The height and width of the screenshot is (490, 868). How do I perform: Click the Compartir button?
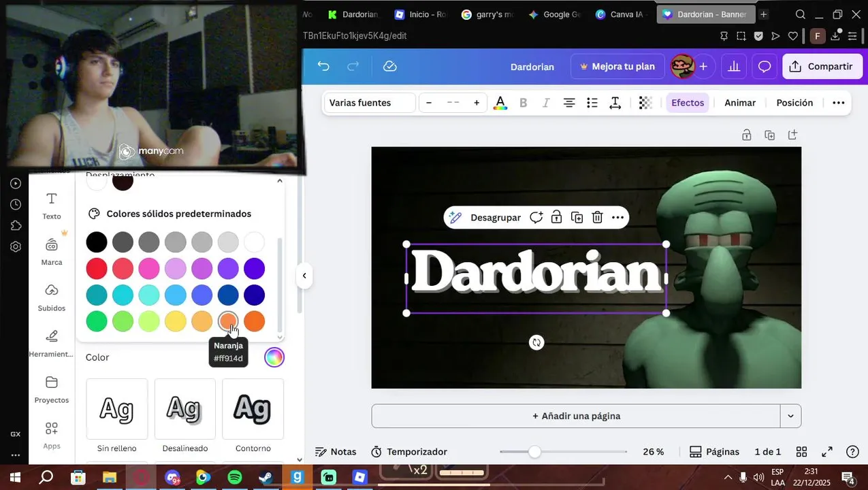pos(822,66)
